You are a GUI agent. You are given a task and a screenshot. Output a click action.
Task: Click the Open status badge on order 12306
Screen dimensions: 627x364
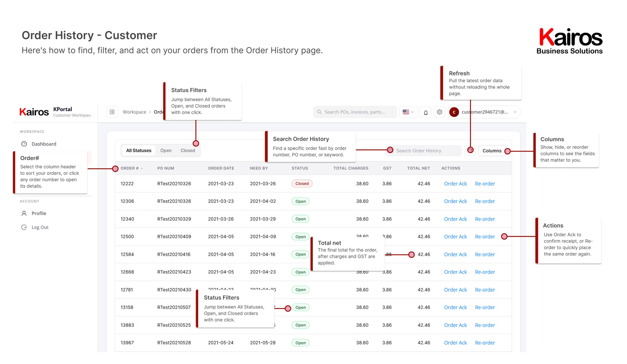click(x=300, y=201)
